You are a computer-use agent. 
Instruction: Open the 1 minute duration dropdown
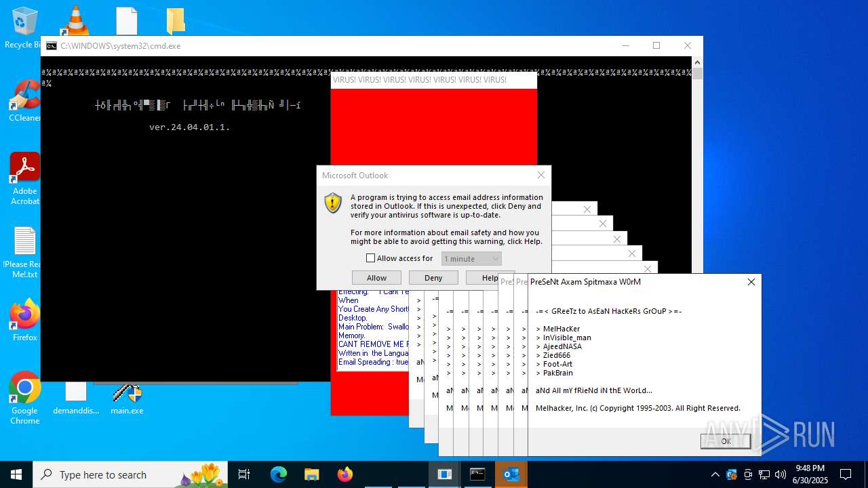pos(471,259)
